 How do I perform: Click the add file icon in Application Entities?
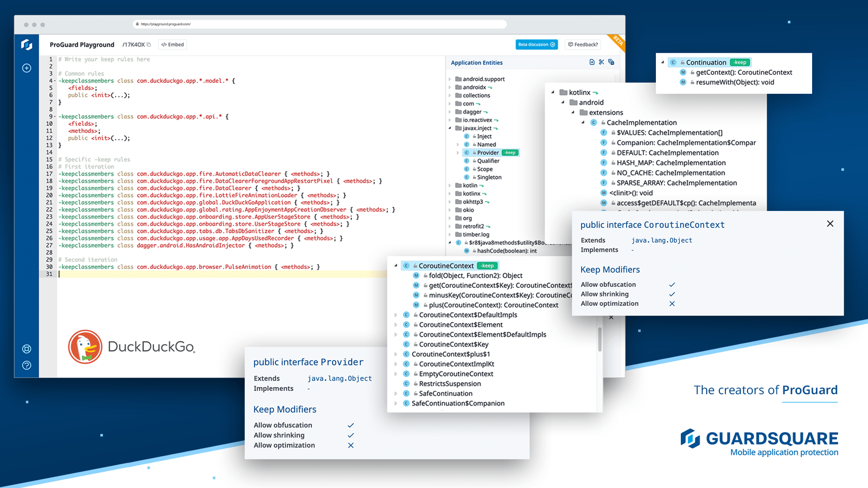pos(592,62)
